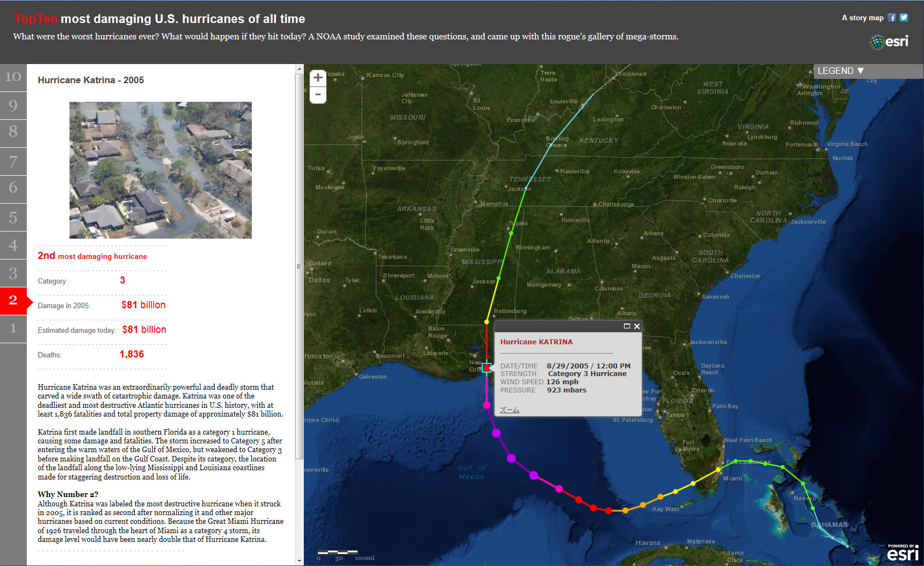Viewport: 924px width, 566px height.
Task: Click the flooded neighborhood photo
Action: click(160, 170)
